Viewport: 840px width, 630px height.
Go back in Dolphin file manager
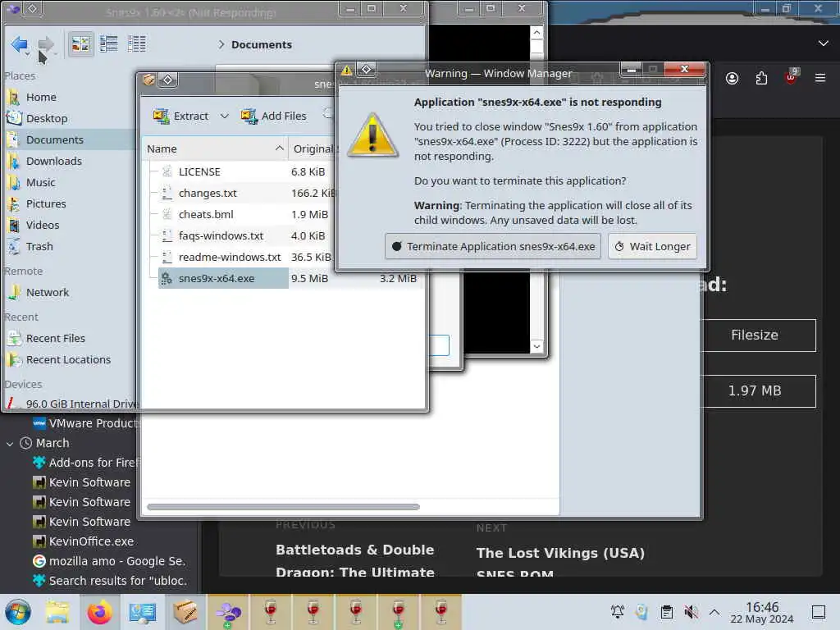20,44
